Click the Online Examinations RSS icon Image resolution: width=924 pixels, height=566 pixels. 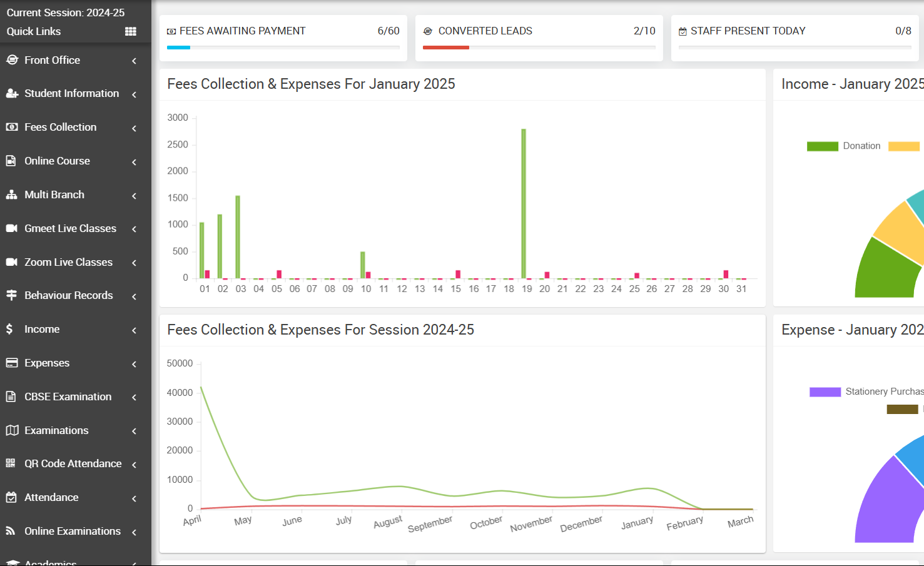coord(11,531)
